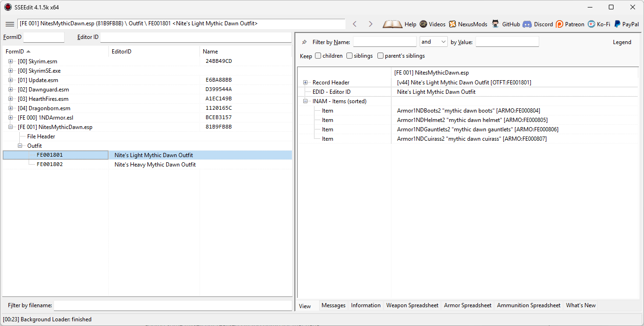This screenshot has width=644, height=326.
Task: Click the Editor ID search field
Action: pos(196,37)
